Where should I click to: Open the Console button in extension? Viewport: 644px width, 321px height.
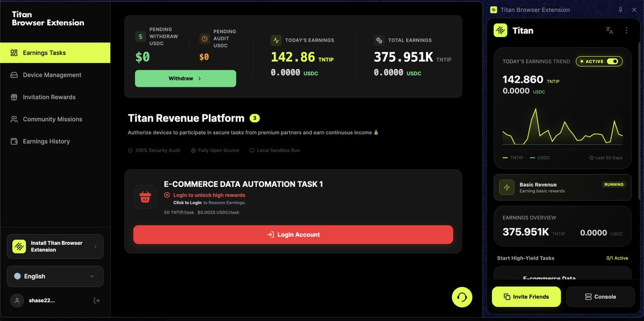coord(600,297)
